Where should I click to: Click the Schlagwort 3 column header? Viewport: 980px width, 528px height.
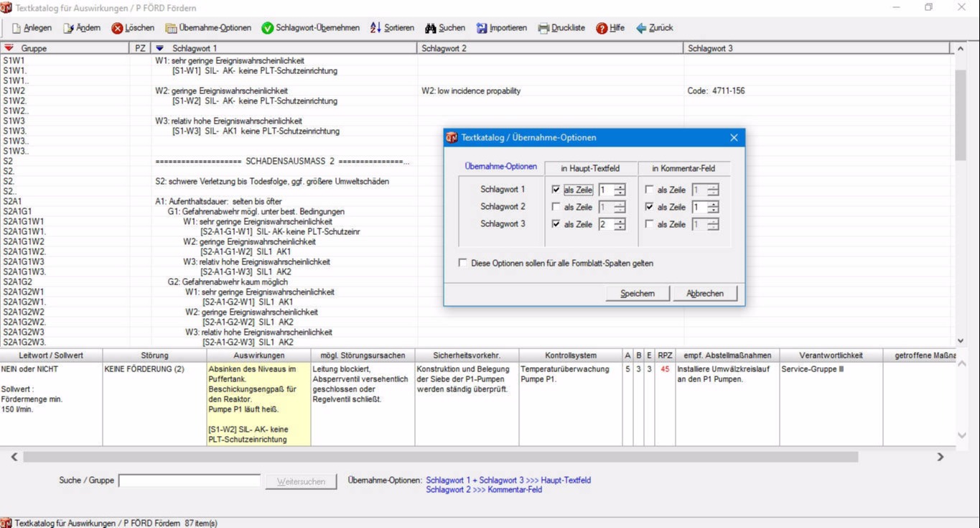tap(817, 48)
